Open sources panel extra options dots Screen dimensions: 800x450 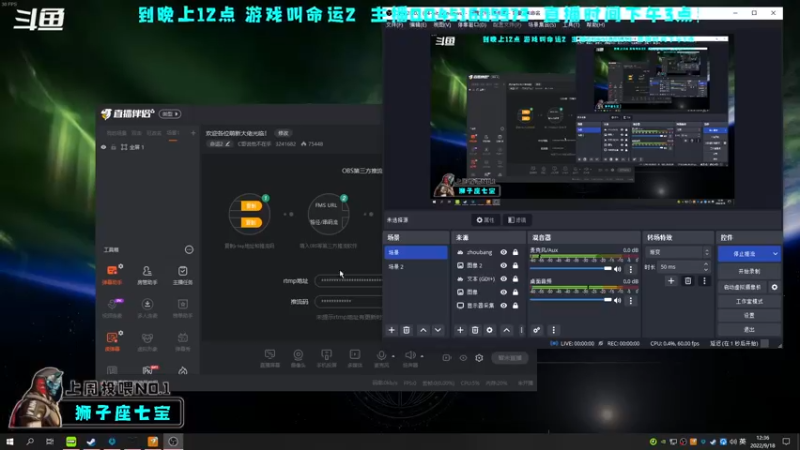(521, 330)
